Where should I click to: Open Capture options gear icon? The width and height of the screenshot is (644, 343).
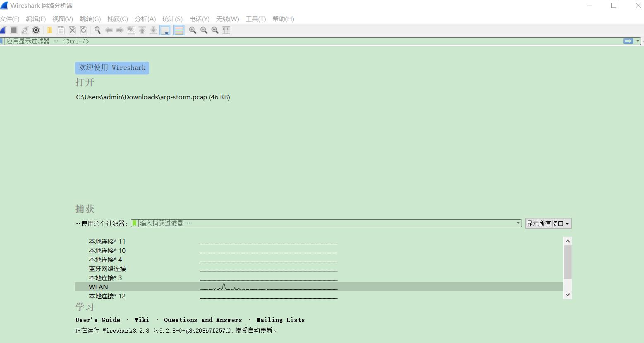[36, 30]
